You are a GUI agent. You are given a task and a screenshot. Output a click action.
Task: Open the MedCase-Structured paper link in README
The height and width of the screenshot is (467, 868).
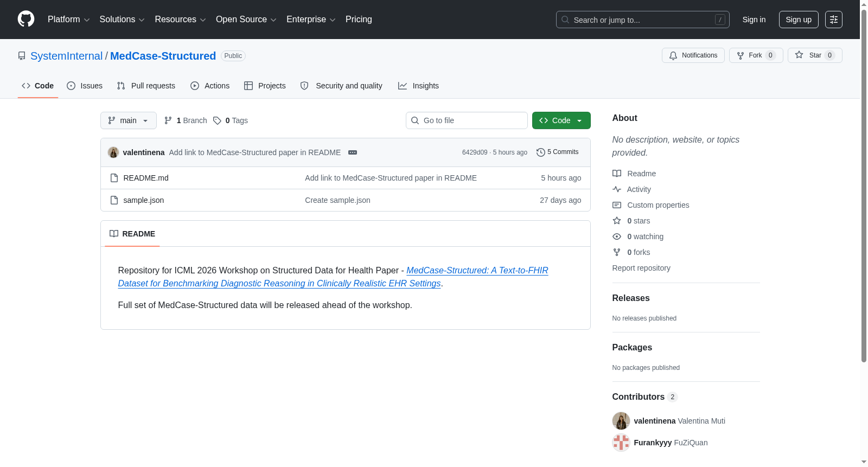pos(333,277)
